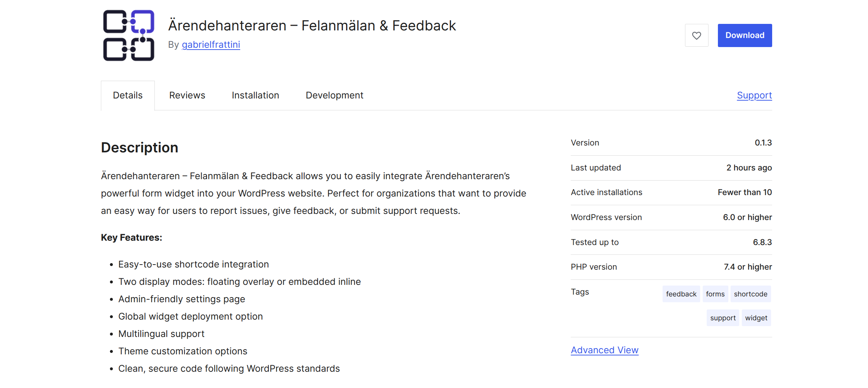
Task: Select the widget tag
Action: coord(756,317)
